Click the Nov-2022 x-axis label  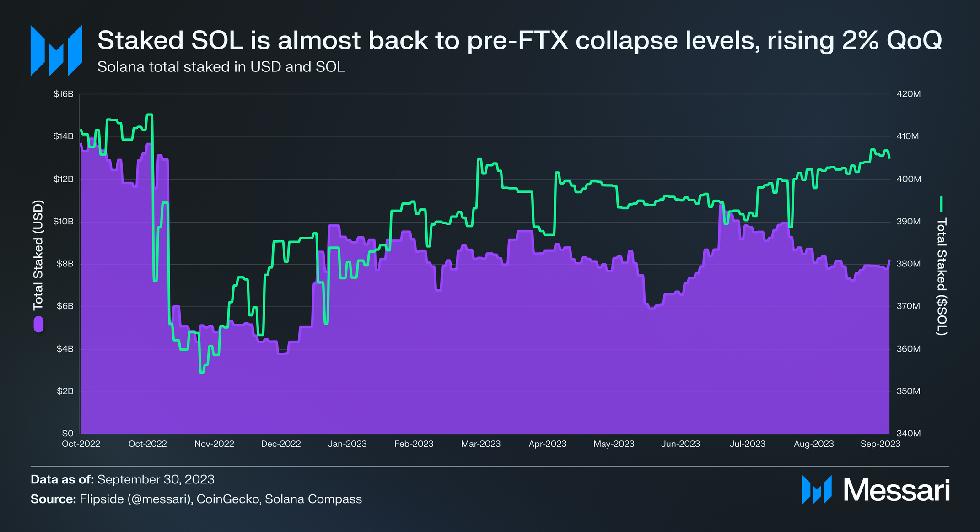214,444
